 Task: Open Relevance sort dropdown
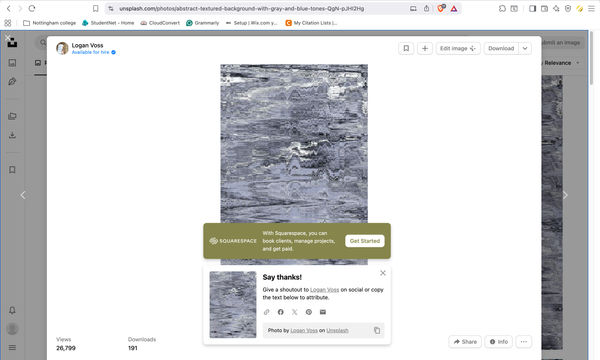pos(561,63)
